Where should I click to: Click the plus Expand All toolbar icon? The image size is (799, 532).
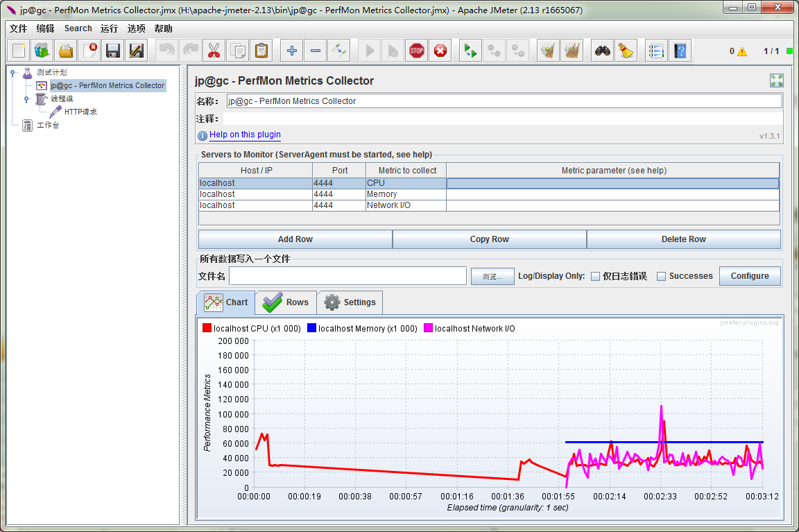(x=292, y=51)
